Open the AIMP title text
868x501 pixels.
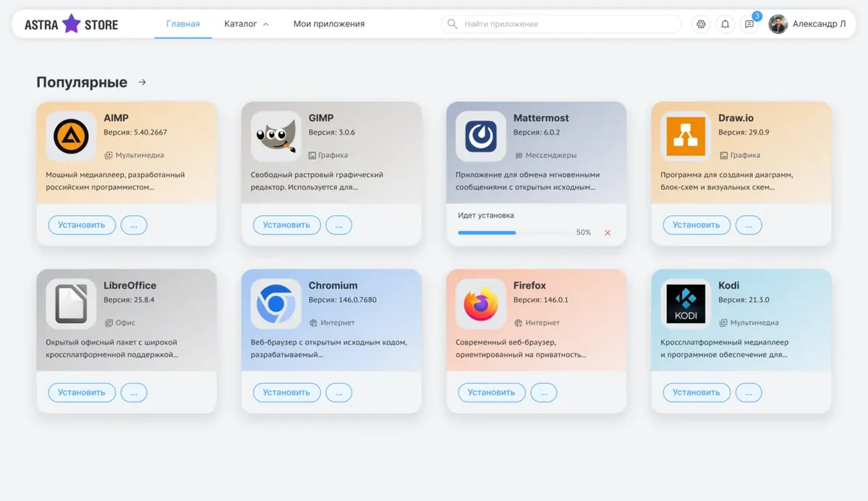(116, 118)
